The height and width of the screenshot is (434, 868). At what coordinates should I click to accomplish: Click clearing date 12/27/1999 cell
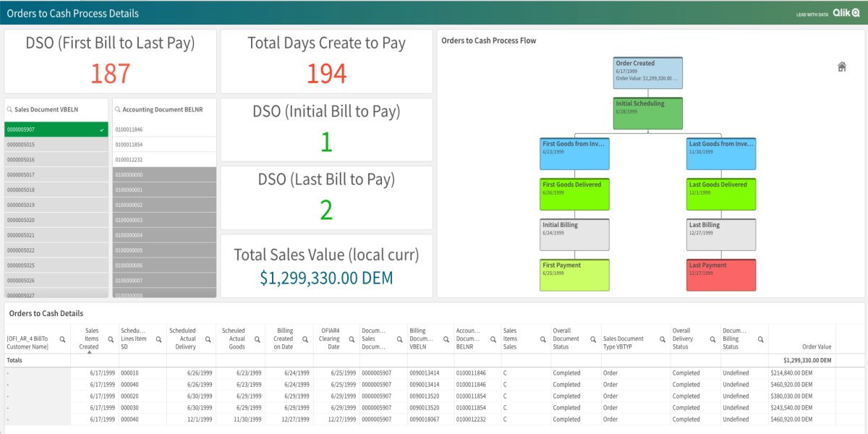(x=337, y=420)
